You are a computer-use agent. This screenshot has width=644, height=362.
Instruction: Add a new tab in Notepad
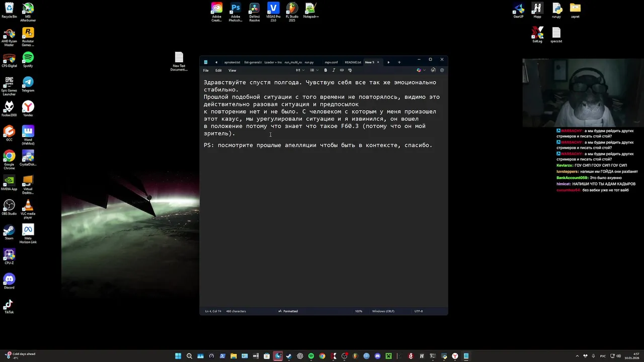(x=399, y=62)
